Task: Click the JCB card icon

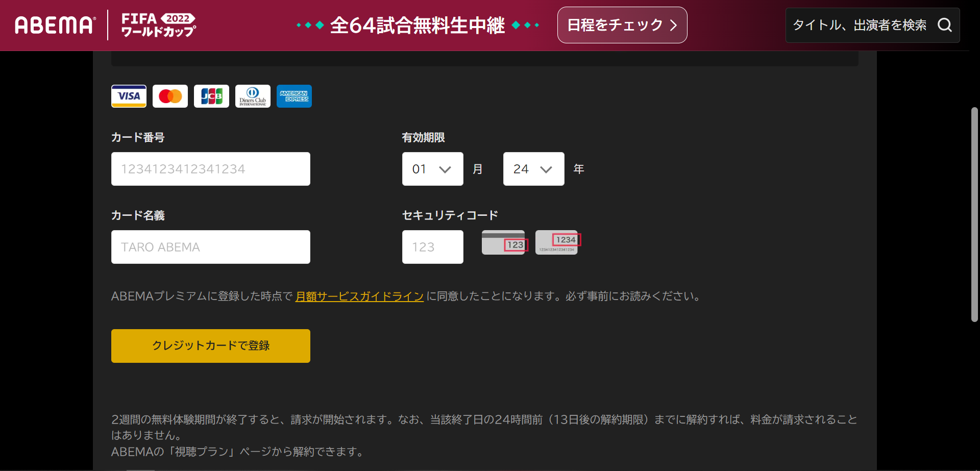Action: click(x=211, y=96)
